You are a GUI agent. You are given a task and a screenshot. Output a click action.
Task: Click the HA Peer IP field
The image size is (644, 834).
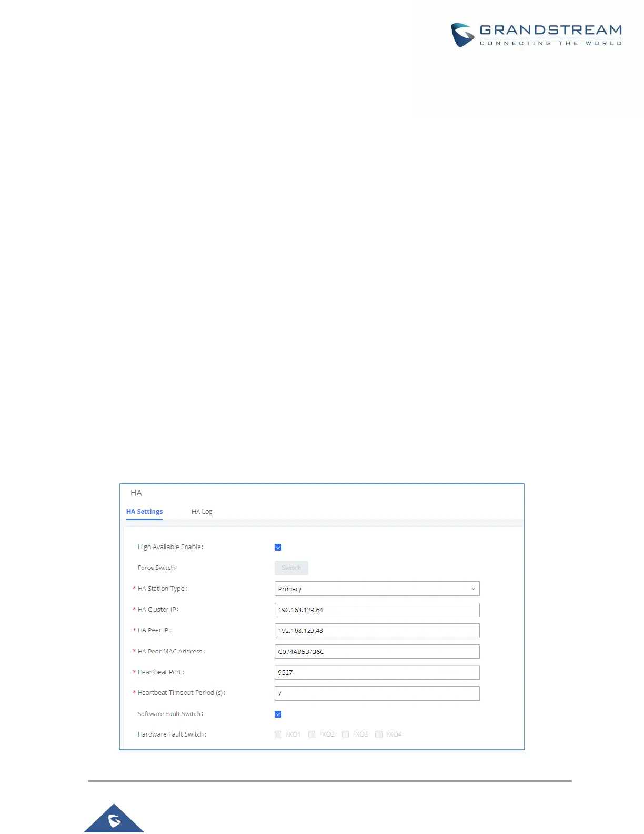377,631
